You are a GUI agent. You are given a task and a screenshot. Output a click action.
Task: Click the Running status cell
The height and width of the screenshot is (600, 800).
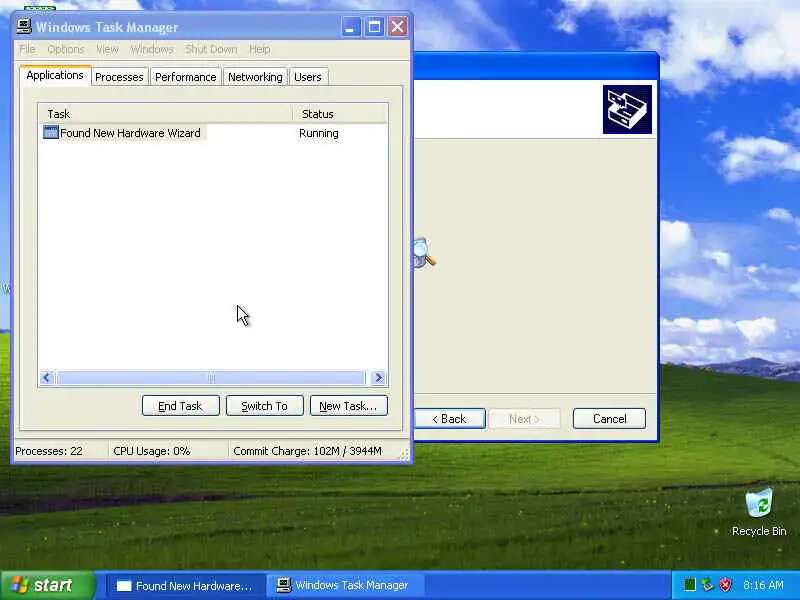(319, 133)
